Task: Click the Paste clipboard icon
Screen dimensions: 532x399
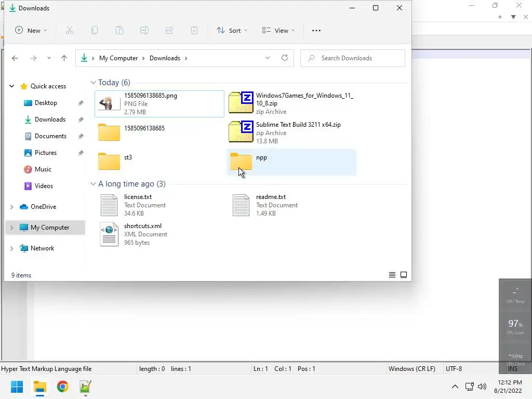Action: pyautogui.click(x=119, y=31)
